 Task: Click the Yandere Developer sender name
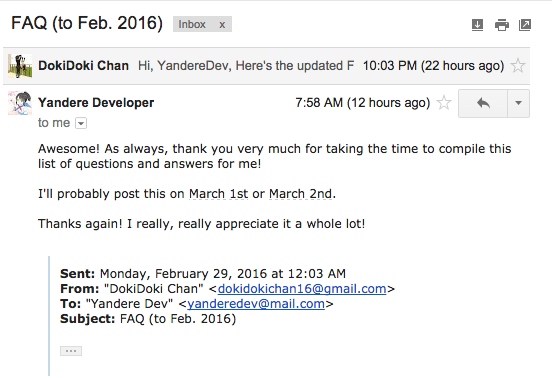point(96,103)
